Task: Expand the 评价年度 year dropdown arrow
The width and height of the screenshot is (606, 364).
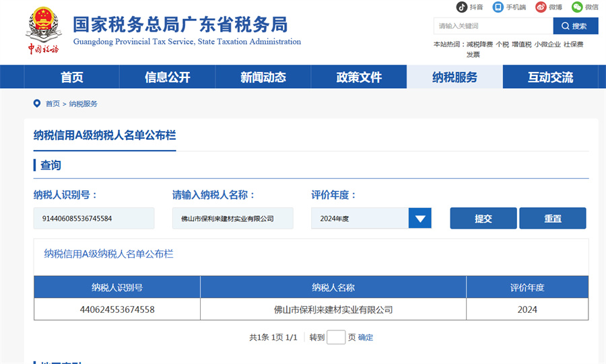Action: click(420, 219)
